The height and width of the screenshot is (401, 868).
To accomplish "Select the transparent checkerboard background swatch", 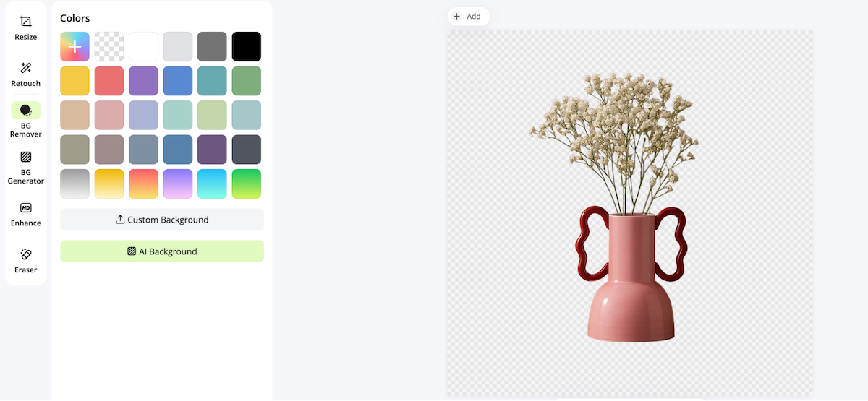I will pos(109,46).
